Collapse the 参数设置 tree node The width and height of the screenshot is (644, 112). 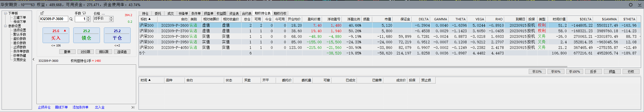(5, 26)
